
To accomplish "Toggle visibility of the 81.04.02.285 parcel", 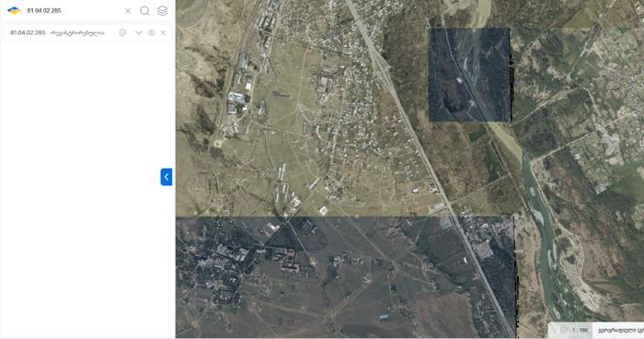I will coord(152,33).
